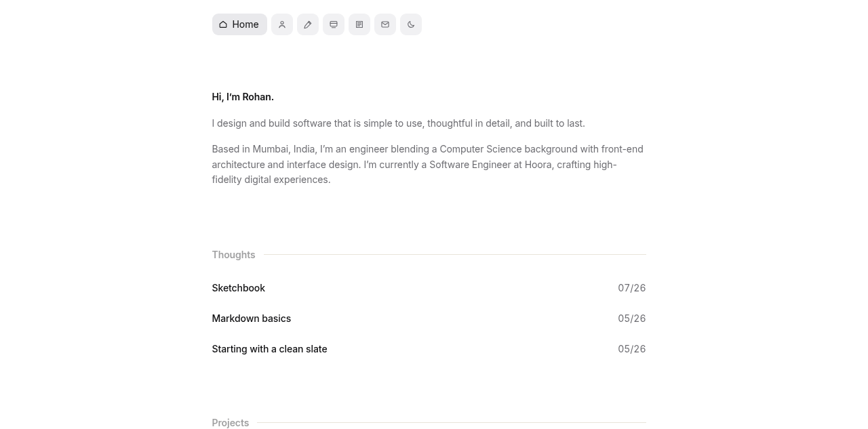Screen dimensions: 868x429
Task: Click the date beside 'Starting with a clean slate'
Action: 632,349
